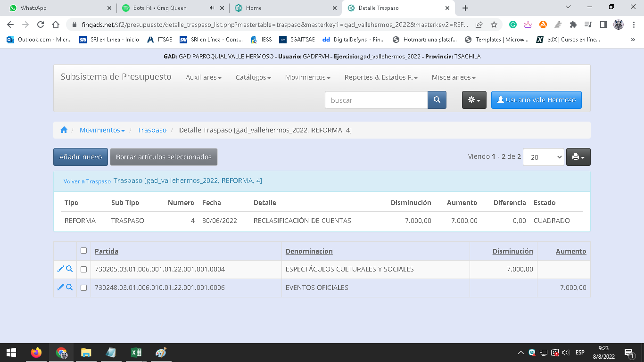Screen dimensions: 644x362
Task: Check the box for partida 730205 row
Action: tap(83, 270)
